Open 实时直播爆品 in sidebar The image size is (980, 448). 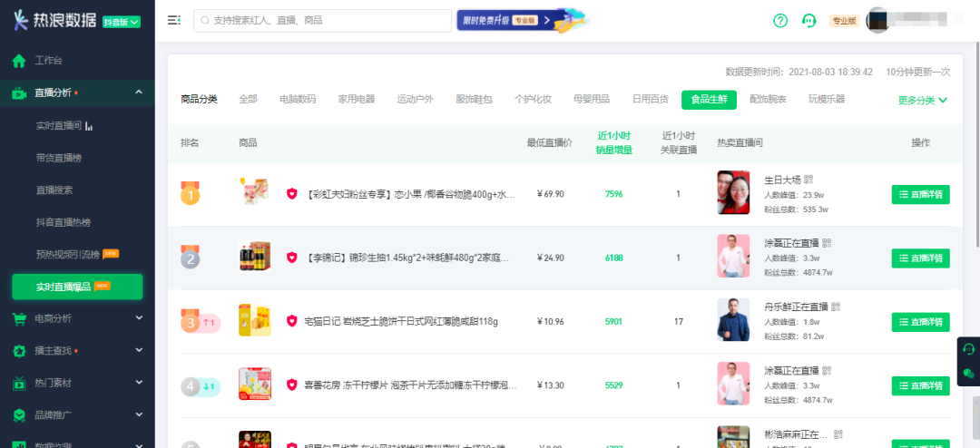coord(77,287)
